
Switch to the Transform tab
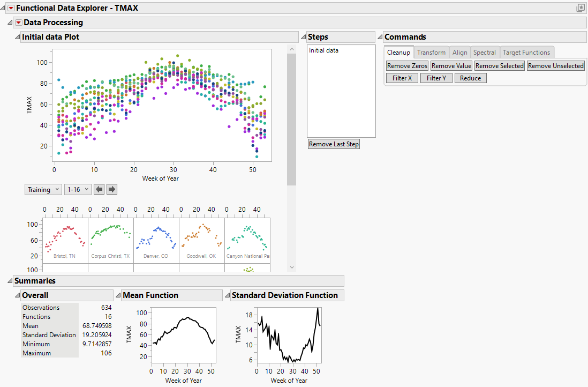coord(431,52)
